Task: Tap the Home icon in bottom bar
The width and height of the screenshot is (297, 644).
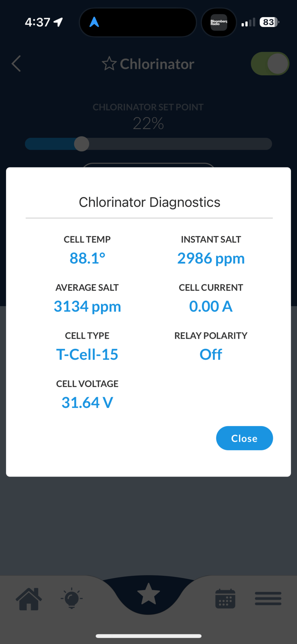Action: 29,599
